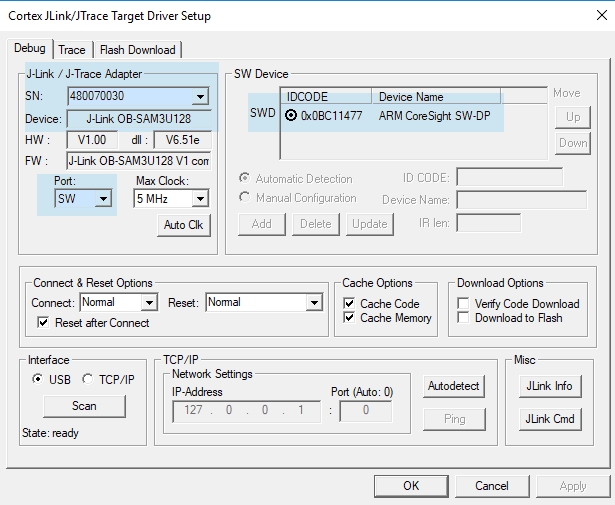
Task: Toggle Reset after Connect checkbox
Action: [x=43, y=323]
